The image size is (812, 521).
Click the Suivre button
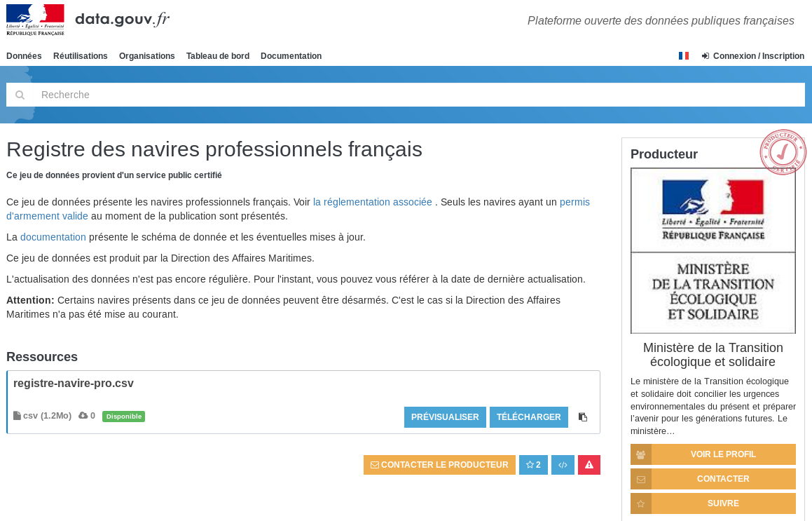[713, 503]
